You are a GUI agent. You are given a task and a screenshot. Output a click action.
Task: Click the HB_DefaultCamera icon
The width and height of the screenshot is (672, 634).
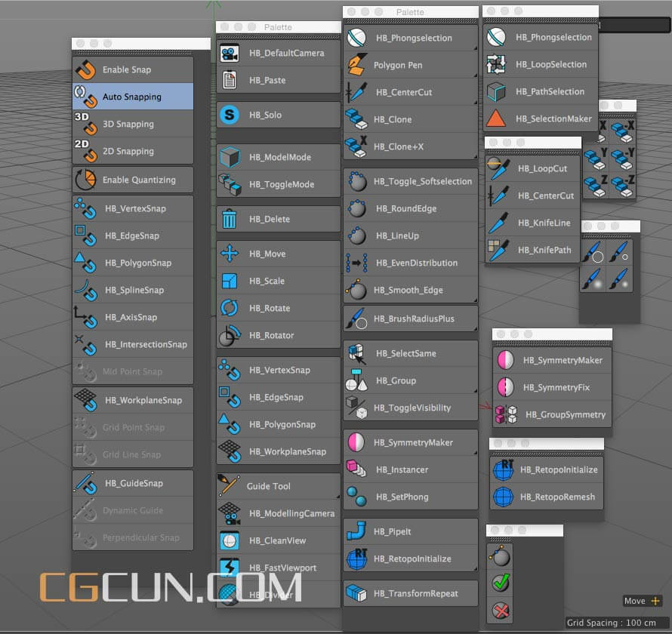(x=230, y=54)
